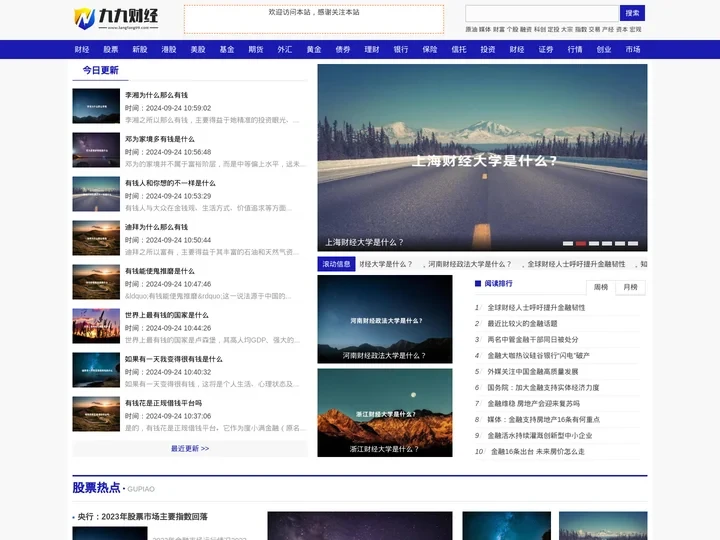Open ranked article 金融16条出台 未来房价怎么走

click(x=538, y=452)
